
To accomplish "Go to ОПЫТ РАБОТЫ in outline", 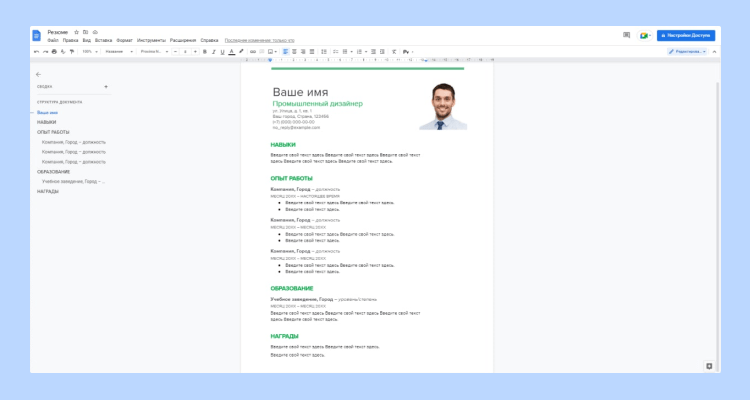I will coord(53,132).
